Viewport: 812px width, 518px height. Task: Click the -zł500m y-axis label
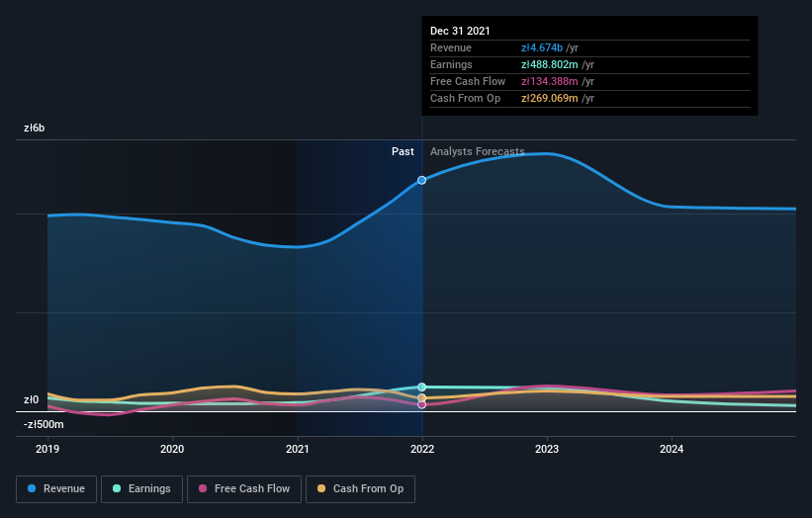[44, 424]
